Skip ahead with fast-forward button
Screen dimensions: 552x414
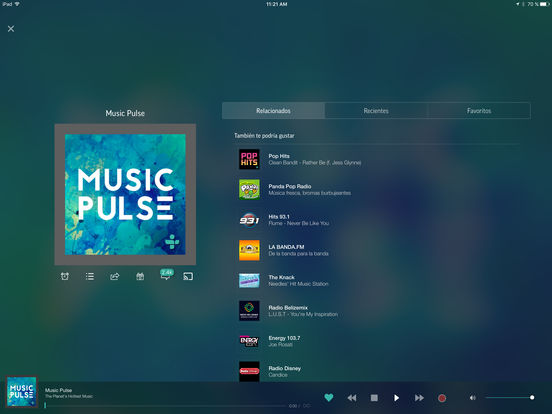pyautogui.click(x=419, y=398)
